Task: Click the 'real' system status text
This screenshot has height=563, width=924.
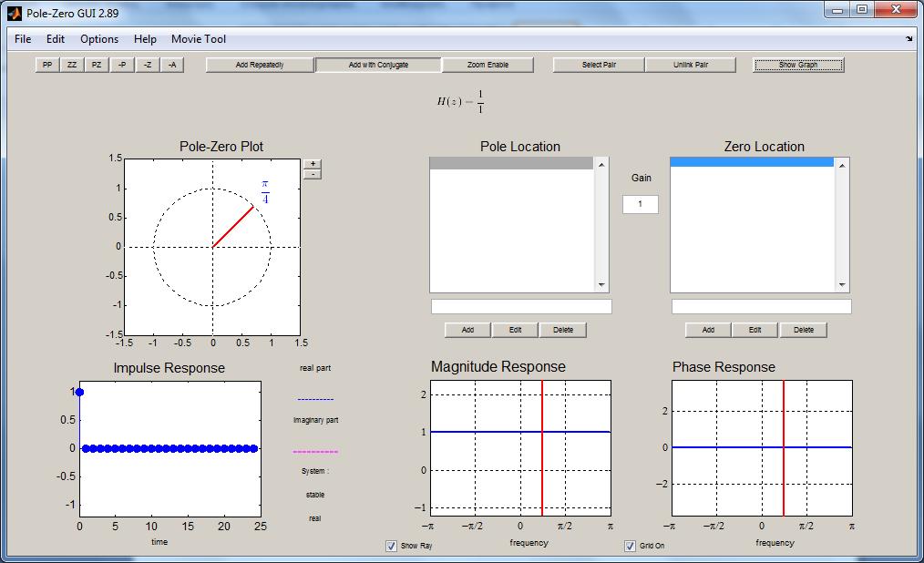Action: pos(315,518)
